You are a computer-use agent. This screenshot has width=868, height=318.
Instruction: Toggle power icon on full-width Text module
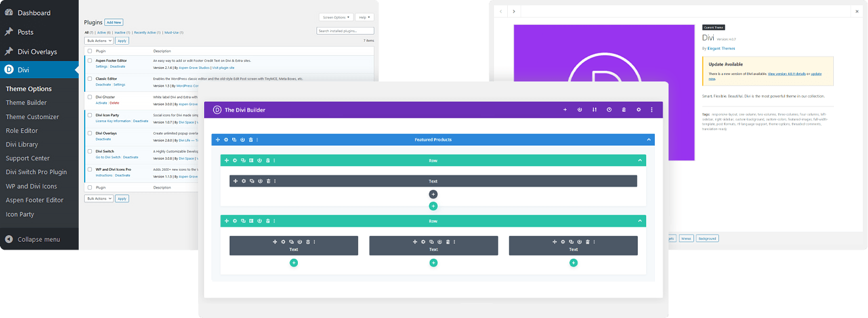[x=260, y=181]
